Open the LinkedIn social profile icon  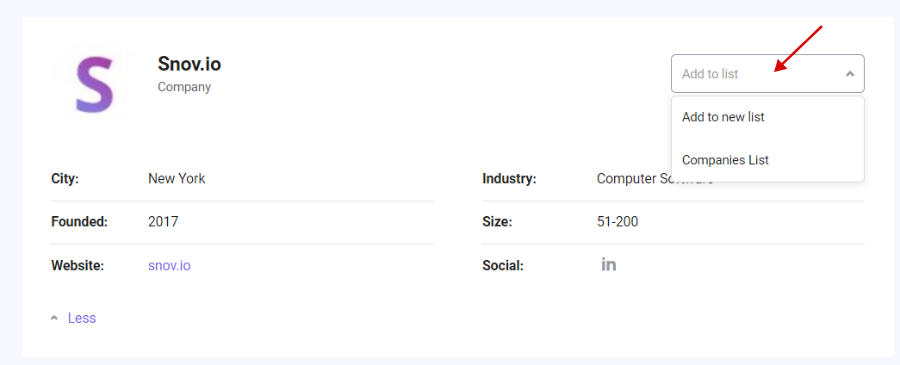click(608, 265)
